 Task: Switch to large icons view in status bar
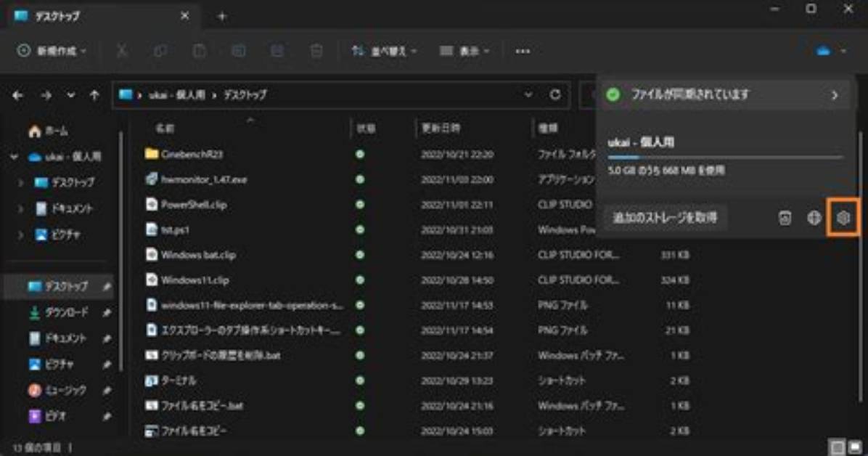(855, 447)
